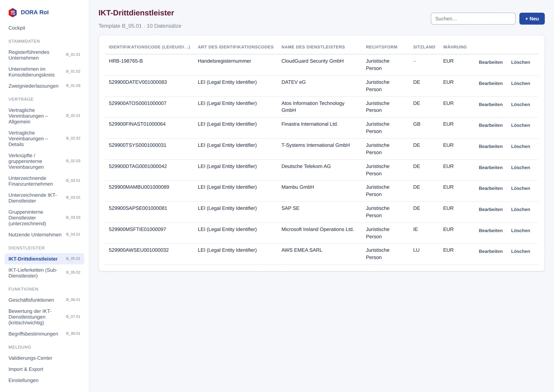Delete the Mambu GmbH row

[521, 188]
